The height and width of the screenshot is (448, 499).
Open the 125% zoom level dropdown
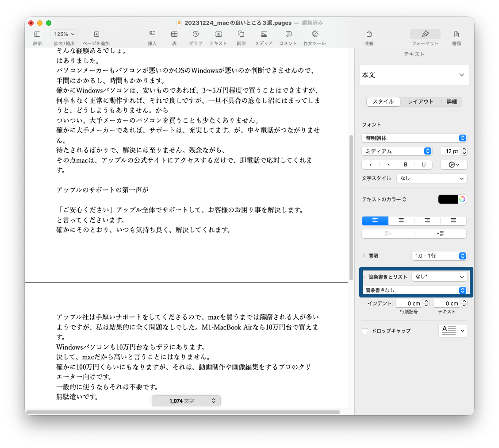pos(64,34)
